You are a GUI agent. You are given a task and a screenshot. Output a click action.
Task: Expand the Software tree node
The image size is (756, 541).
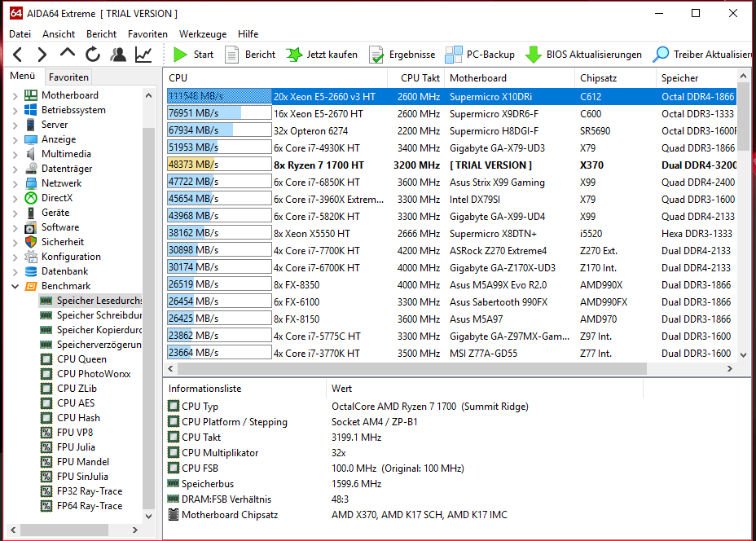click(x=15, y=227)
